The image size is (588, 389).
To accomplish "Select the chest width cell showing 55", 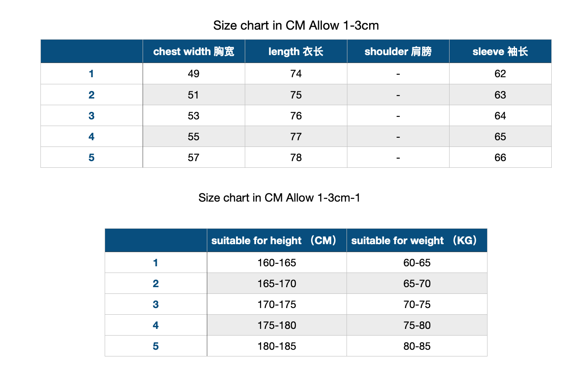I will pos(194,136).
